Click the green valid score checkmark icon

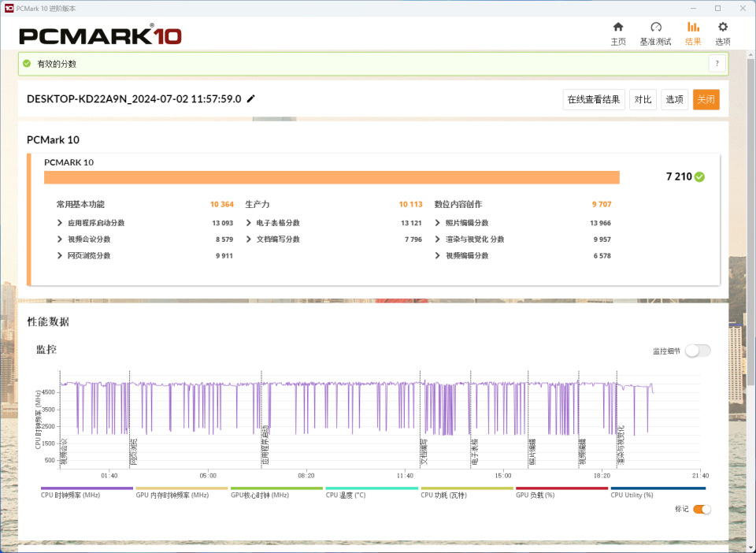(27, 64)
